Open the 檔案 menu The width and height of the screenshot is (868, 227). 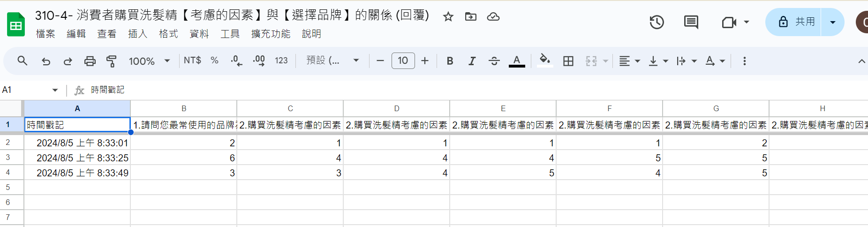click(45, 34)
